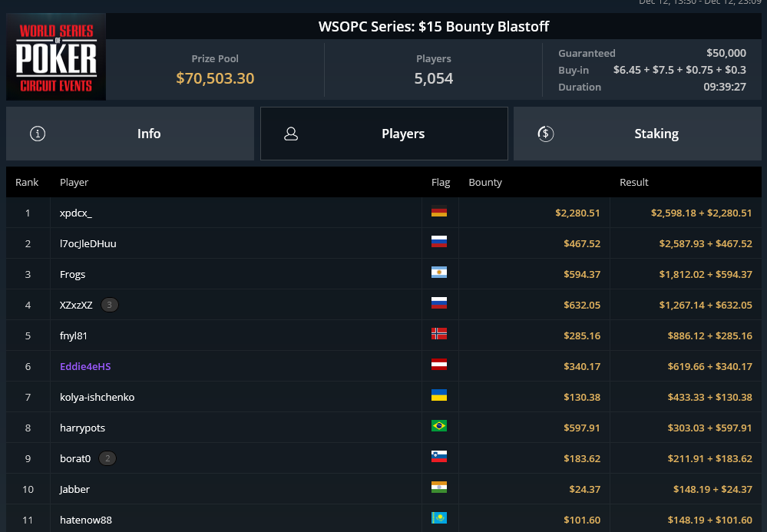Select player fnyl81
The height and width of the screenshot is (532, 767).
pyautogui.click(x=74, y=336)
